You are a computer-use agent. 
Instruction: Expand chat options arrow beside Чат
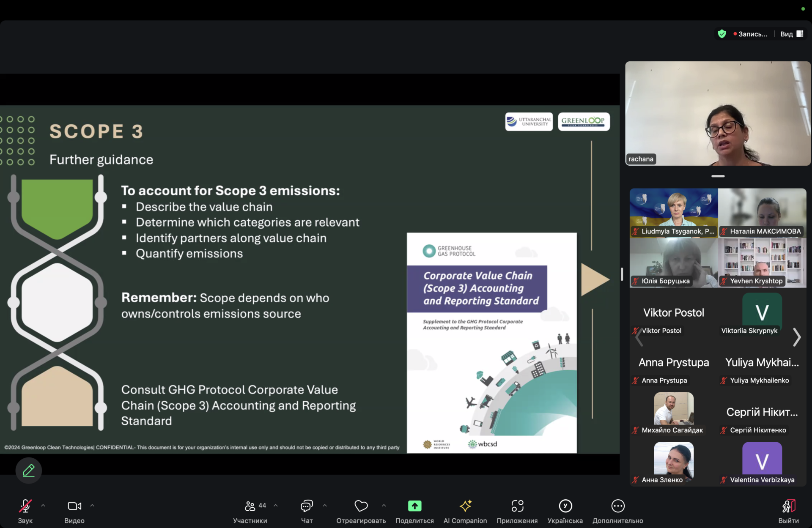click(x=325, y=506)
